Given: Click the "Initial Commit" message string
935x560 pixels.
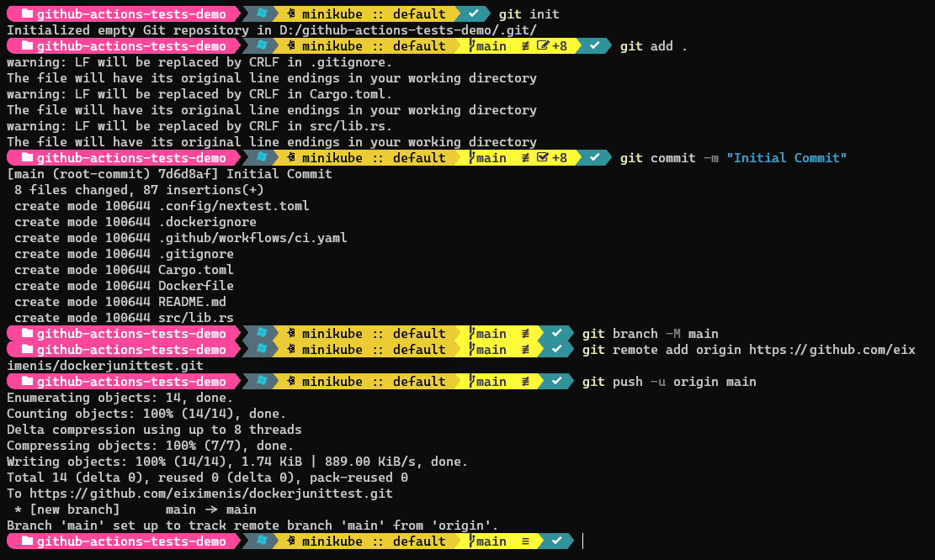Looking at the screenshot, I should [786, 158].
